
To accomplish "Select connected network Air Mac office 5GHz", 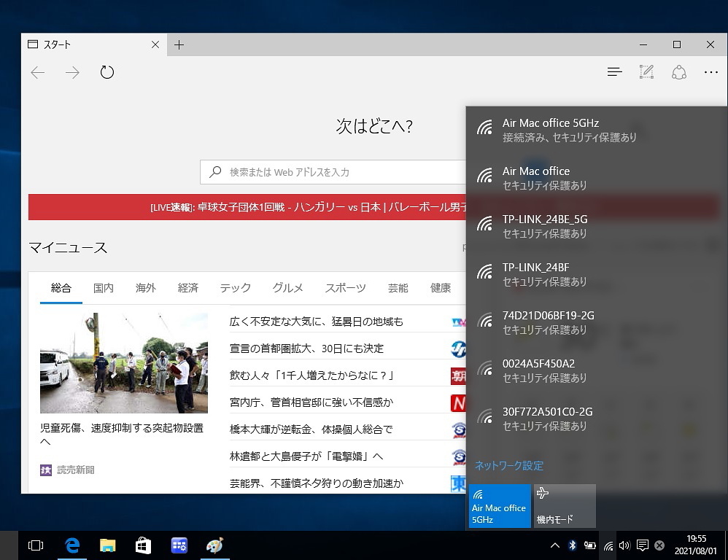I will (596, 130).
